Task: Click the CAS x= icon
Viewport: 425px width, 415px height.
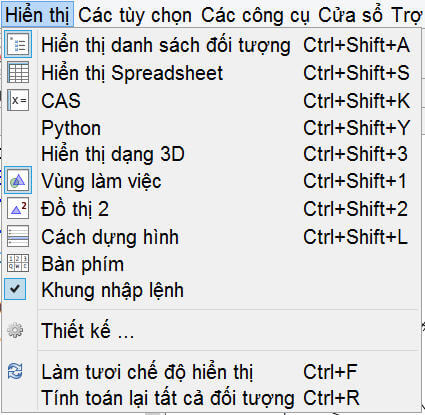Action: (x=18, y=100)
